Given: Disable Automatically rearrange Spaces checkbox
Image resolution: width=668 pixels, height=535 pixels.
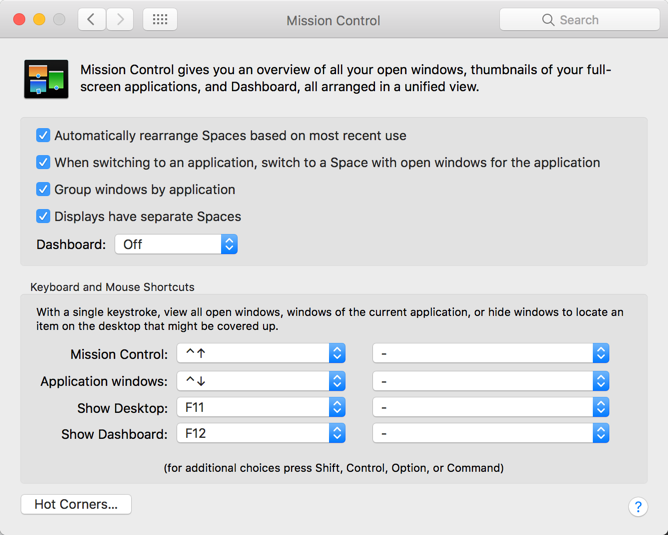Looking at the screenshot, I should (x=43, y=135).
